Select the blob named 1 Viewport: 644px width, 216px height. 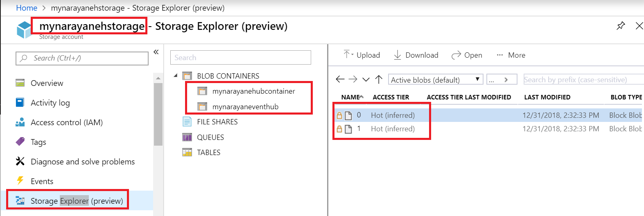click(x=489, y=129)
